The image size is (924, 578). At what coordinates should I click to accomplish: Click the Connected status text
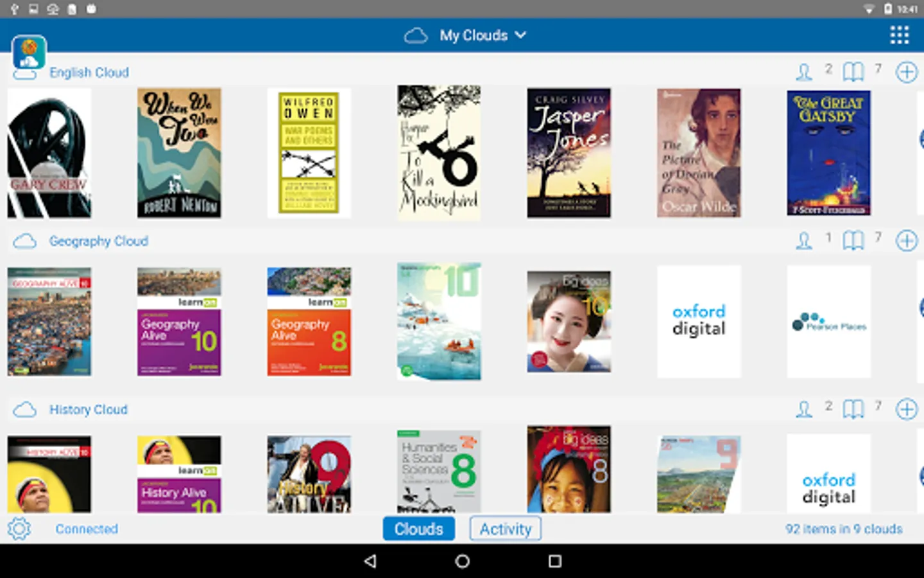[87, 529]
